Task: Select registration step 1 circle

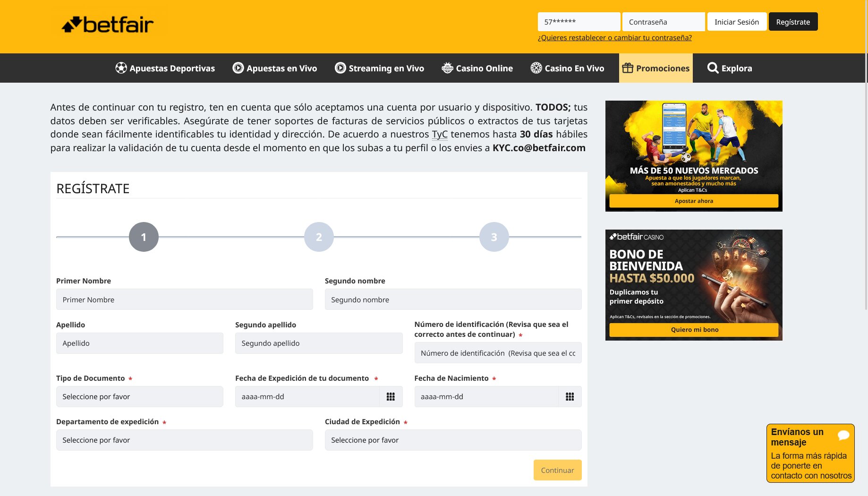Action: coord(144,237)
